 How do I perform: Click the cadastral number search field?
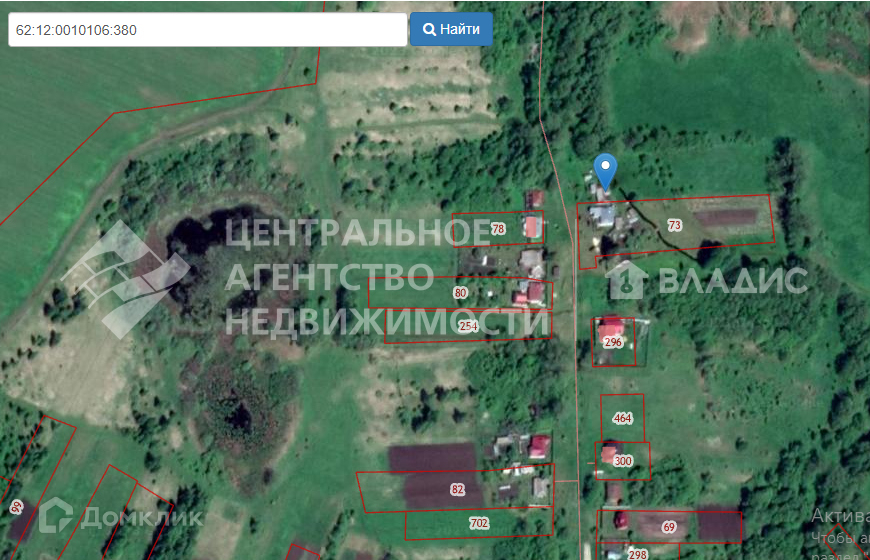pyautogui.click(x=208, y=30)
